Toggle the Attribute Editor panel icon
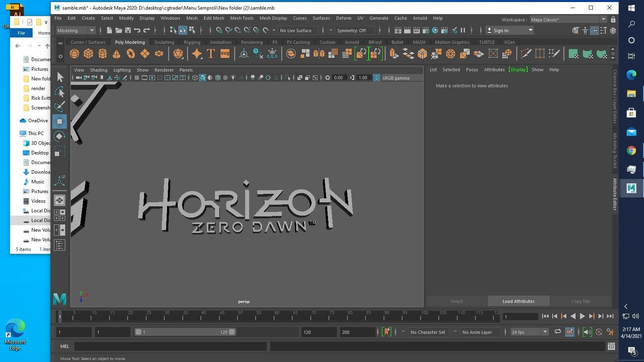This screenshot has height=362, width=644. pos(594,30)
